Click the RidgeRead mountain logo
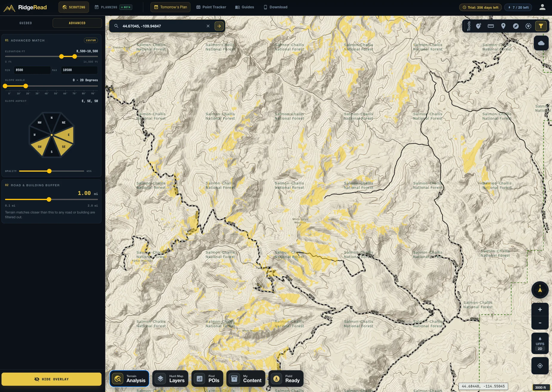 pos(9,8)
